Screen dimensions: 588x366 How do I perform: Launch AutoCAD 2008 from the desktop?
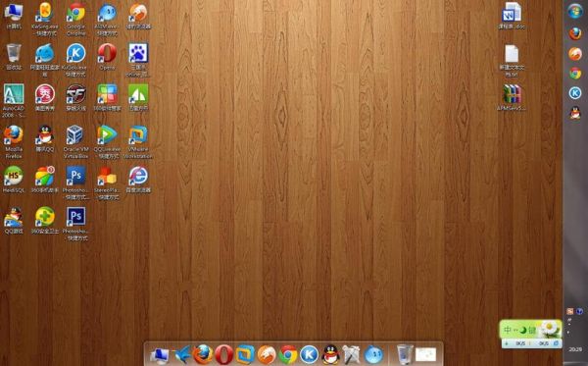click(x=14, y=100)
